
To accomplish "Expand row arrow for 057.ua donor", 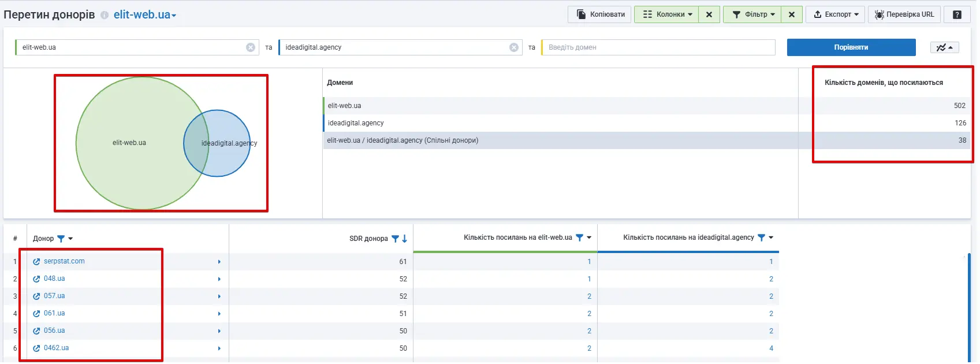I will [x=219, y=296].
